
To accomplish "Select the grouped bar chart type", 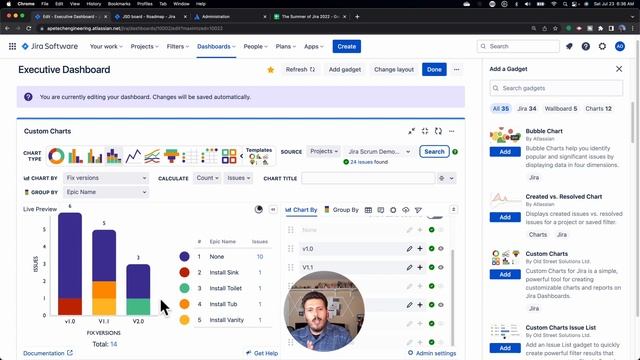I will coord(95,156).
